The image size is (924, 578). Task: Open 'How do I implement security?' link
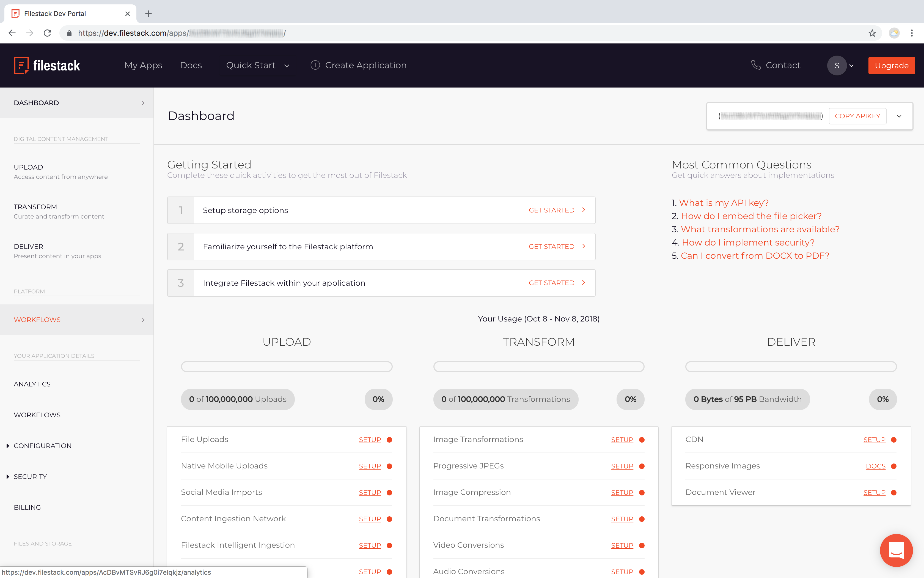748,243
